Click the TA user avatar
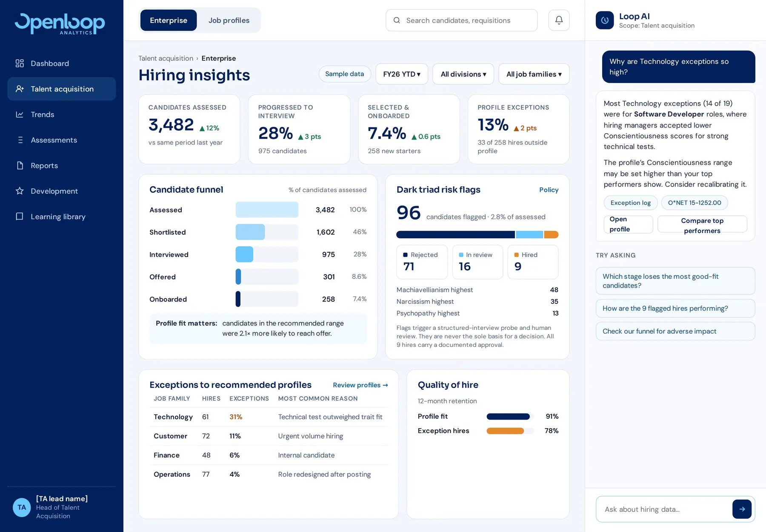 (22, 507)
